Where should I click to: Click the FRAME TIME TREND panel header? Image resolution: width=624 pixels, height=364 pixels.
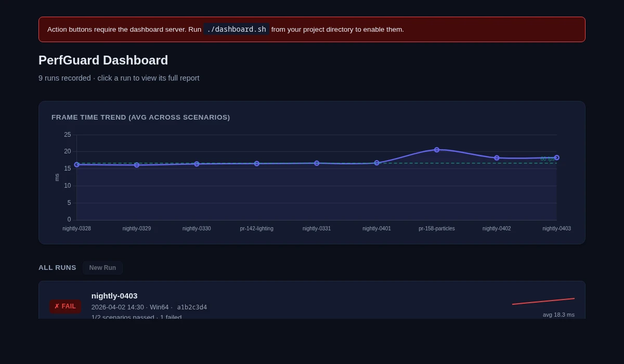pyautogui.click(x=140, y=117)
